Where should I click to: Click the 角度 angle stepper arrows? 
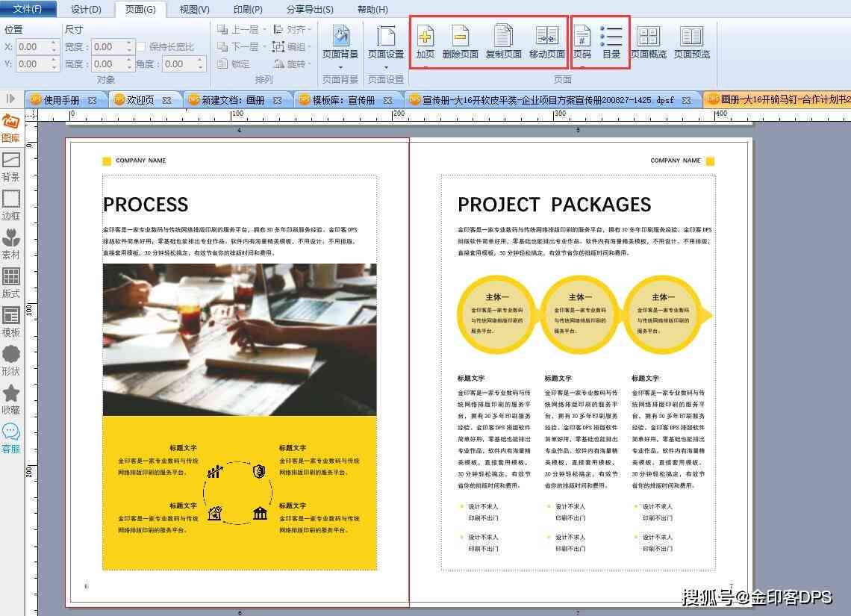tap(201, 64)
